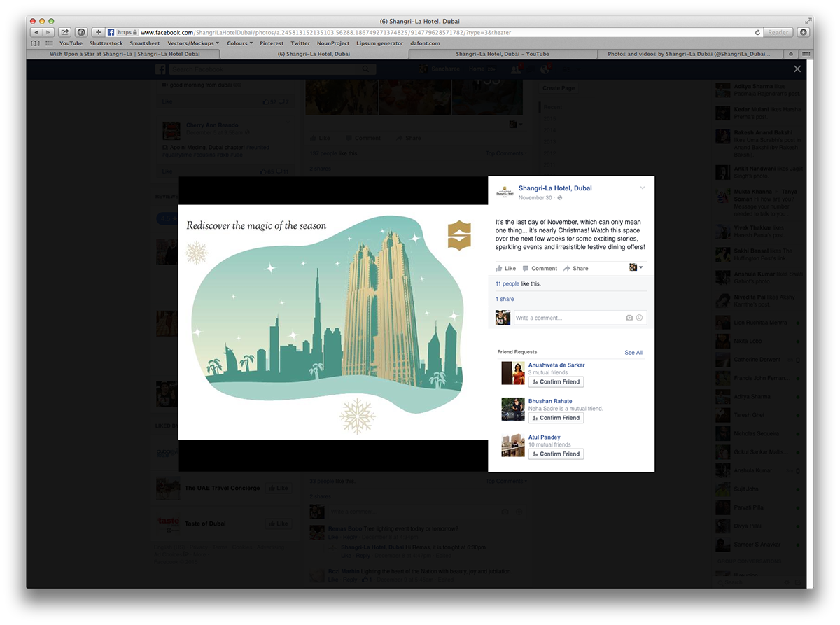Show the reading list book icon
The height and width of the screenshot is (625, 840).
[x=36, y=43]
